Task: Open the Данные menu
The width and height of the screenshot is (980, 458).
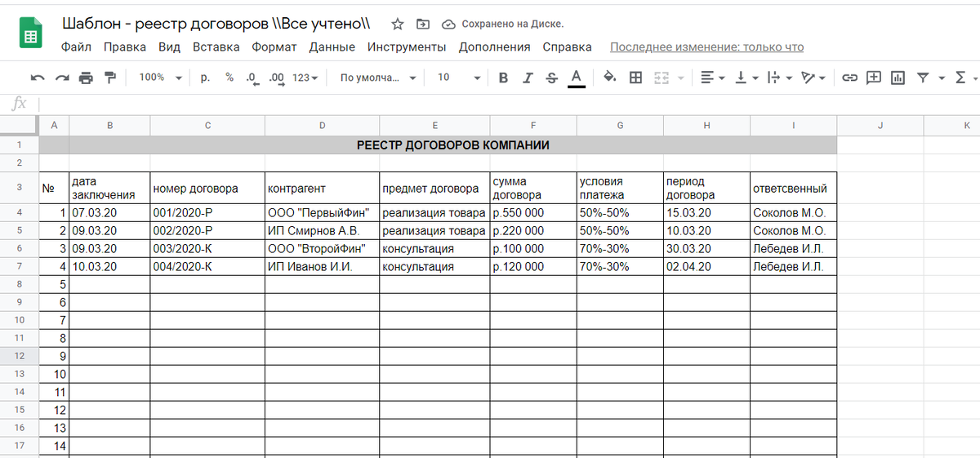Action: pyautogui.click(x=332, y=47)
